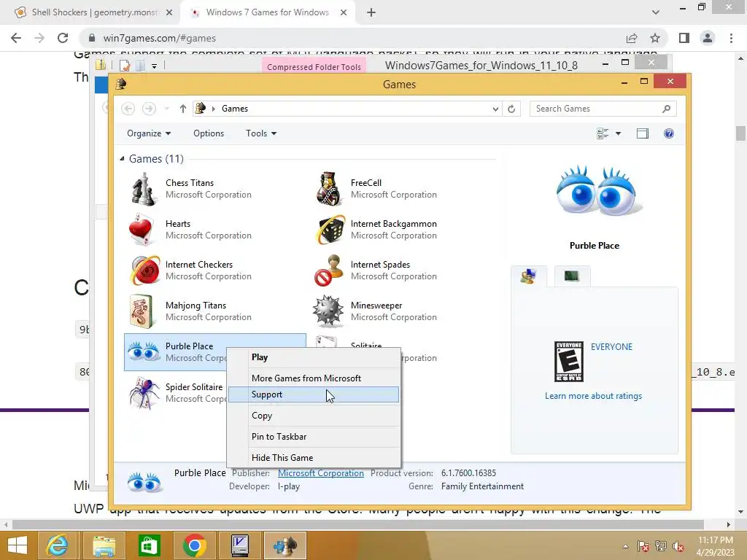The image size is (747, 560).
Task: Choose Copy from the context menu
Action: tap(314, 415)
